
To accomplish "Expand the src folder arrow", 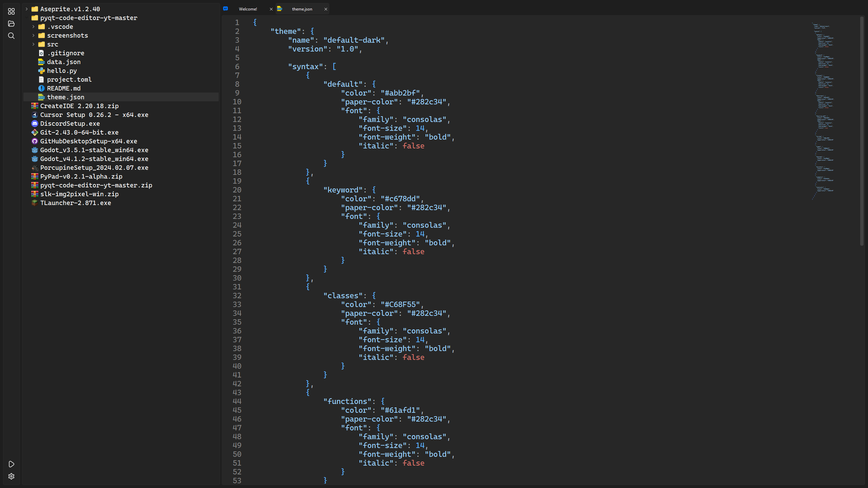I will coord(33,44).
